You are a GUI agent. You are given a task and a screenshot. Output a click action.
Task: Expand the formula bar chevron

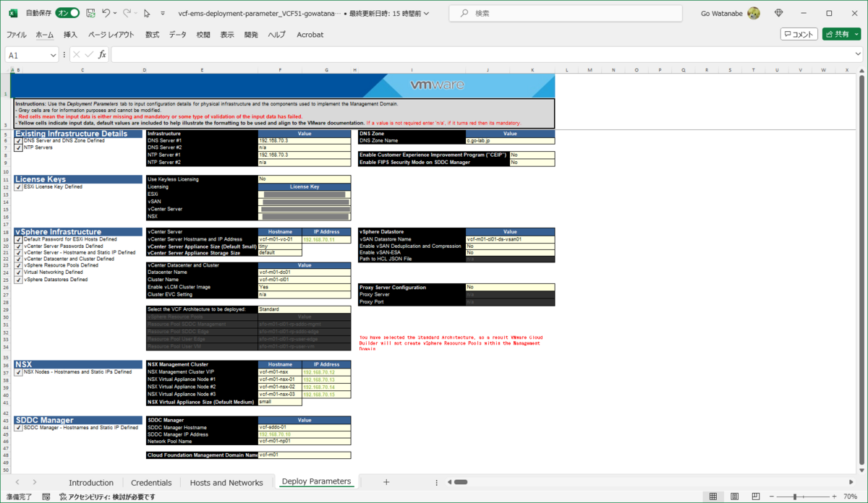pos(856,55)
